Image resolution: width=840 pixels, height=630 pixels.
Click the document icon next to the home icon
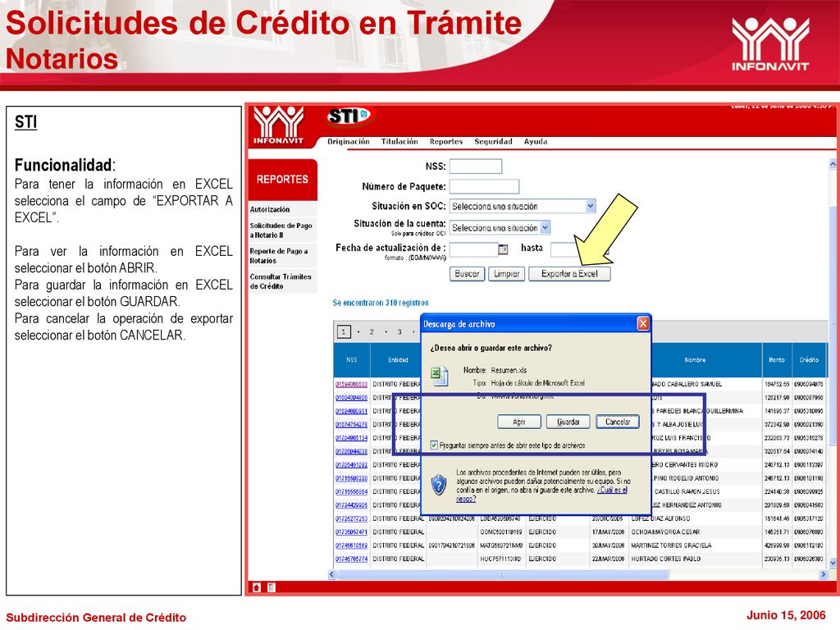click(x=271, y=587)
